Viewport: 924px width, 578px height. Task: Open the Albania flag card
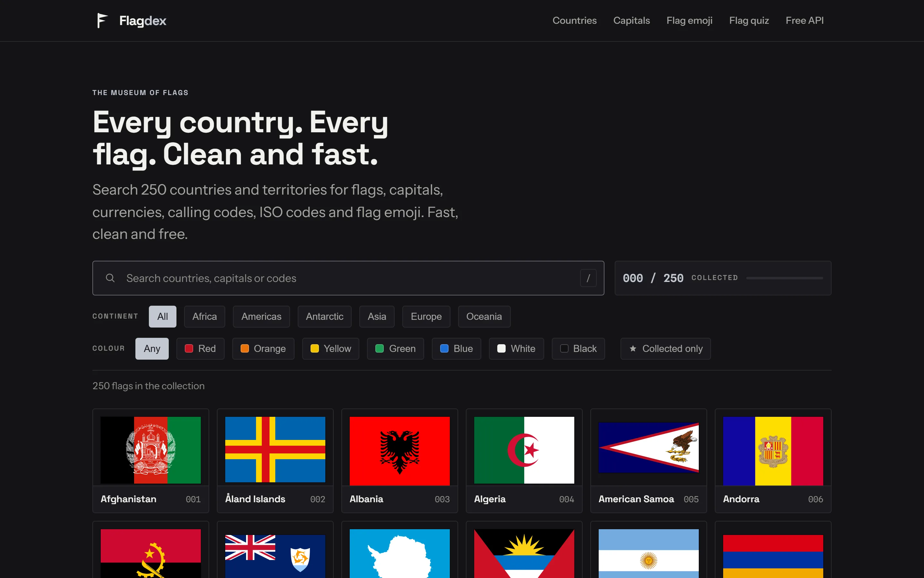[399, 461]
